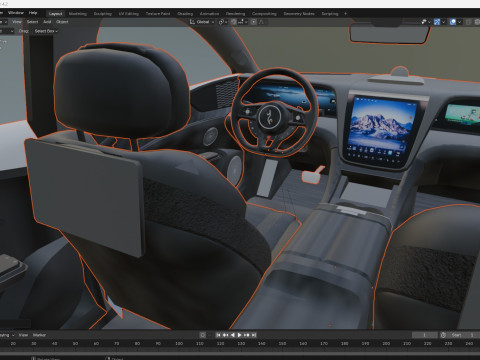Expand the object visibility options arrow

pyautogui.click(x=429, y=22)
